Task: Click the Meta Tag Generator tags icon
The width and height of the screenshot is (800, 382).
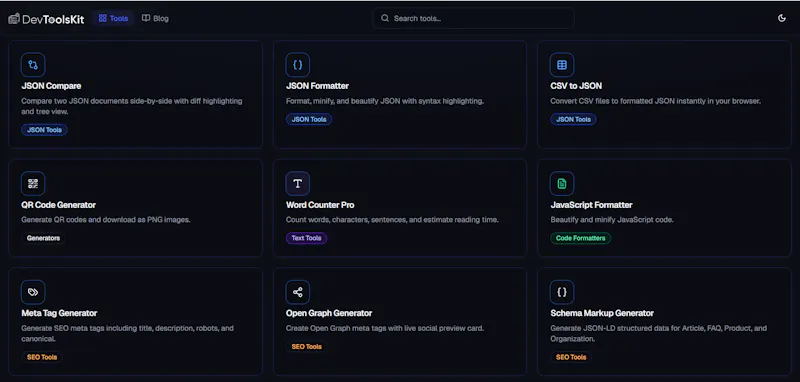Action: (33, 292)
